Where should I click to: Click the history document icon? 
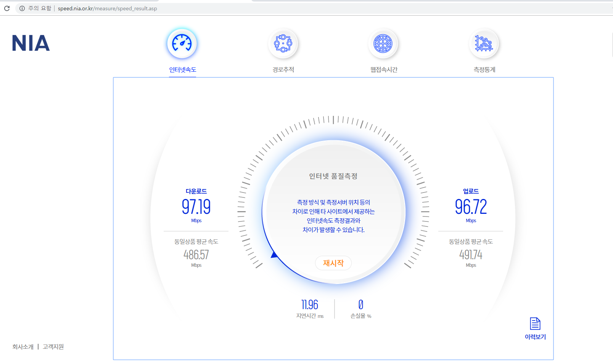pos(535,324)
